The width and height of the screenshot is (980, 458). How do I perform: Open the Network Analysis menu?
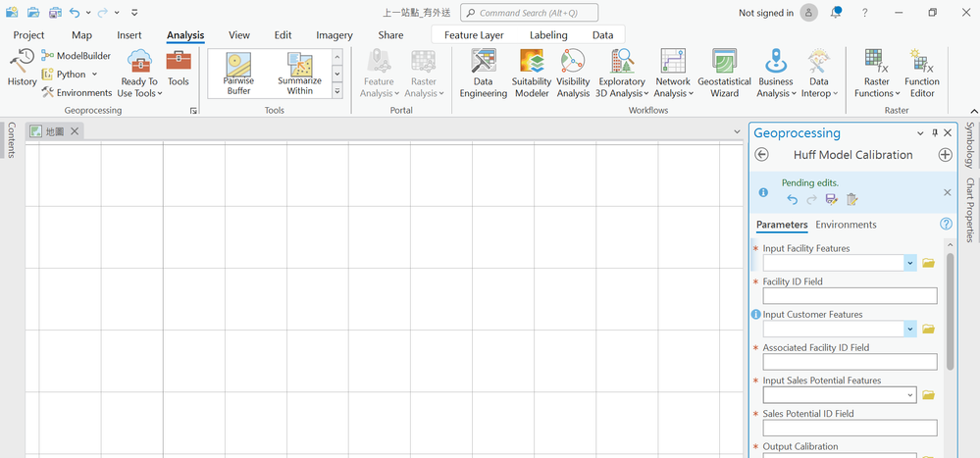tap(673, 74)
